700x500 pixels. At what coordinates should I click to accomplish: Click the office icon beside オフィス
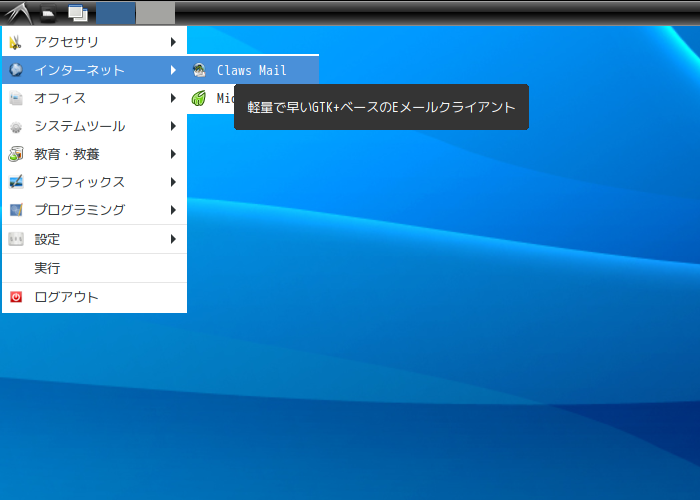coord(16,98)
